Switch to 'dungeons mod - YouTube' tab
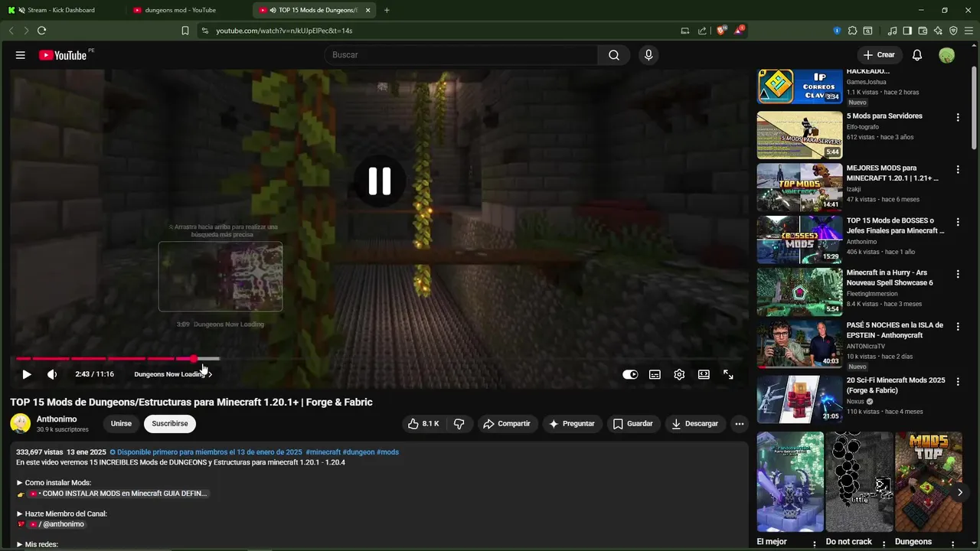 coord(182,10)
